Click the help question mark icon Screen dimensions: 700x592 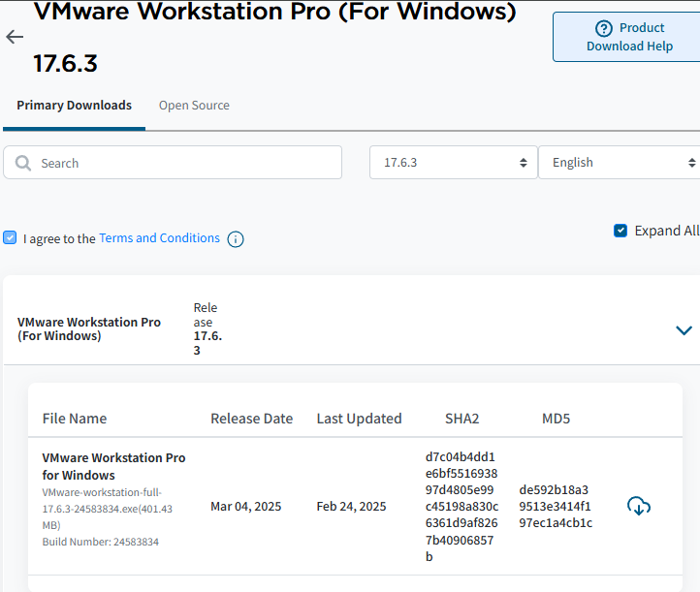(x=604, y=28)
